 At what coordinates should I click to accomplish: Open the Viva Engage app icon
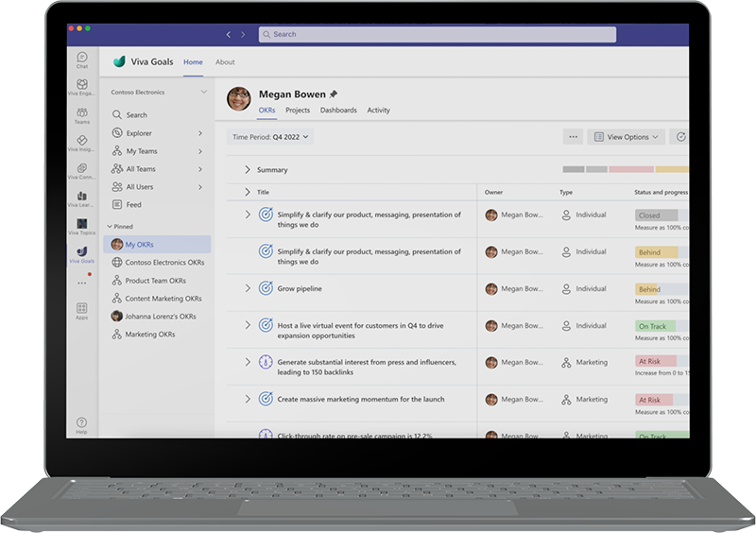click(82, 86)
